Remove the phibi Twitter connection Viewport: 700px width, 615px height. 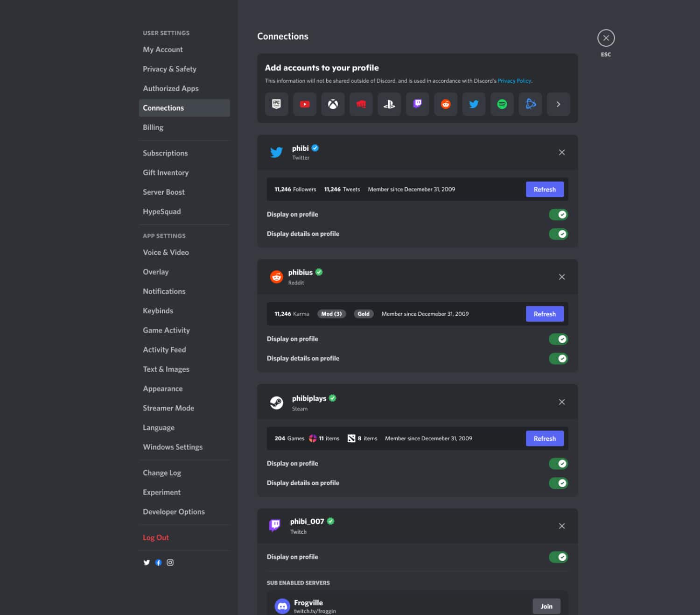coord(562,152)
